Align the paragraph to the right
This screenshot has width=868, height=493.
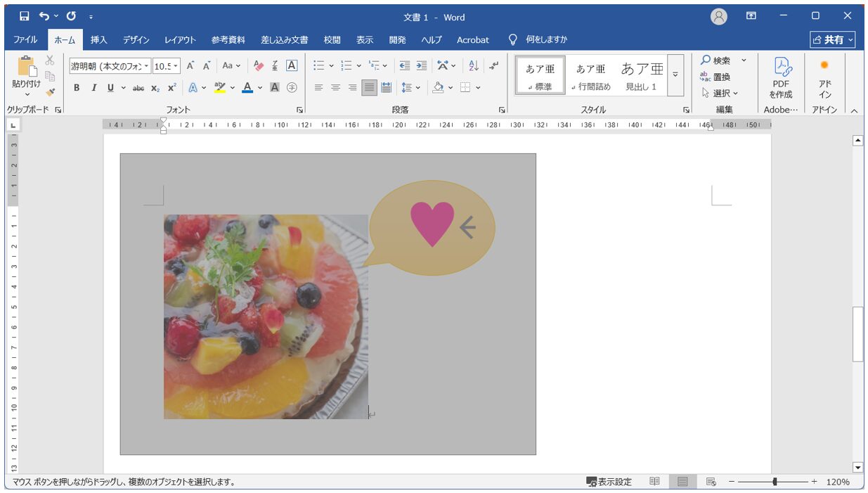352,88
